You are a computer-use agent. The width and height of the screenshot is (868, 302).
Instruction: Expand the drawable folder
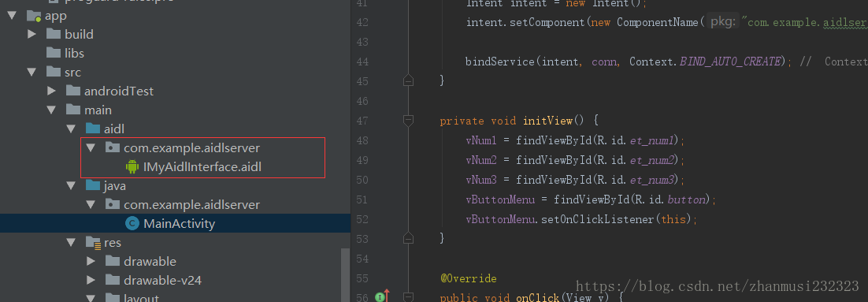[x=91, y=261]
